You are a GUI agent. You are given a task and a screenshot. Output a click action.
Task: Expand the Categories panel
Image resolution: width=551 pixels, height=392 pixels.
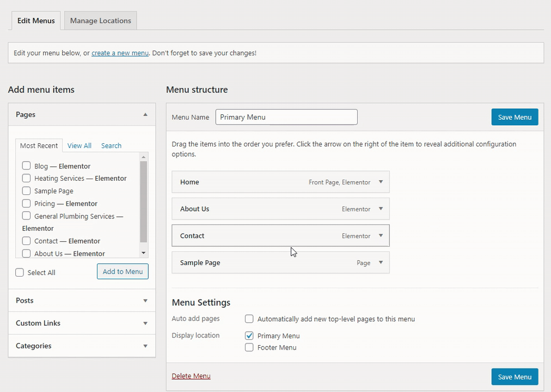[x=145, y=346]
